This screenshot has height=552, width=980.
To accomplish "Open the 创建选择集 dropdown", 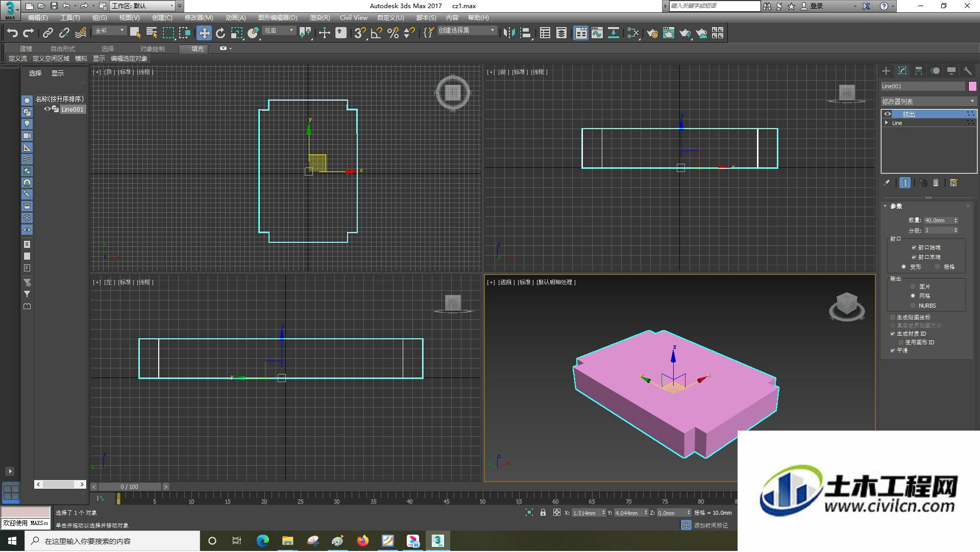I will (467, 31).
